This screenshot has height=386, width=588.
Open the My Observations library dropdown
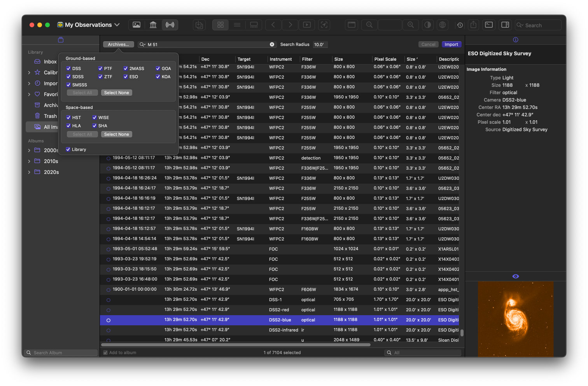[88, 25]
